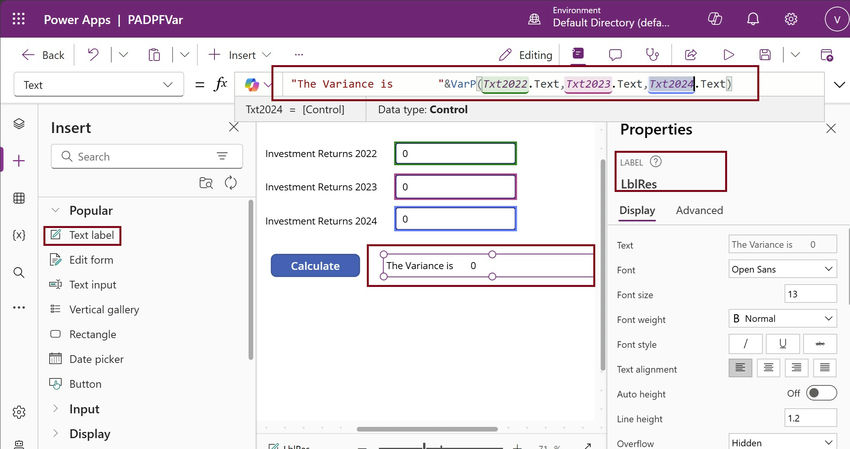Open the data table icon in sidebar
Image resolution: width=850 pixels, height=449 pixels.
click(19, 198)
